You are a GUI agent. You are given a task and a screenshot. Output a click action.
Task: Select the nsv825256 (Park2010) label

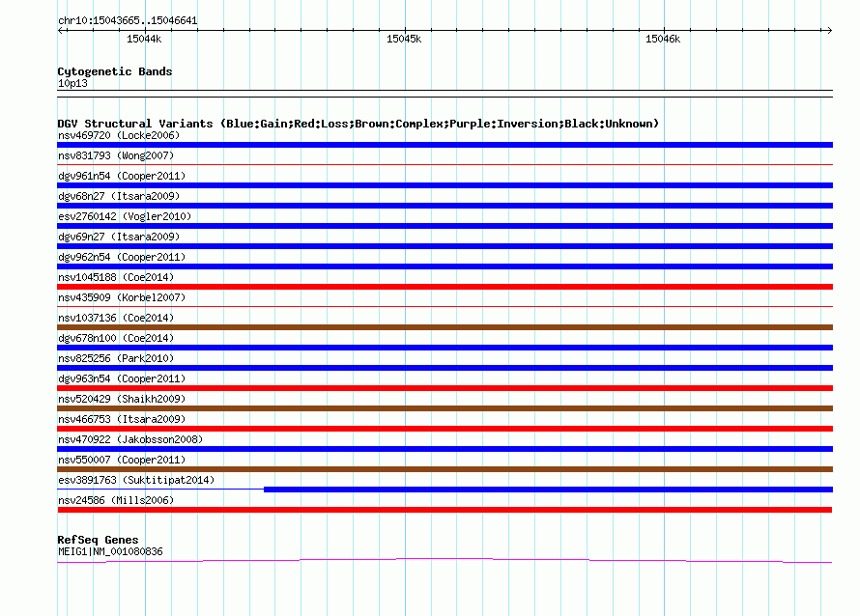click(116, 358)
